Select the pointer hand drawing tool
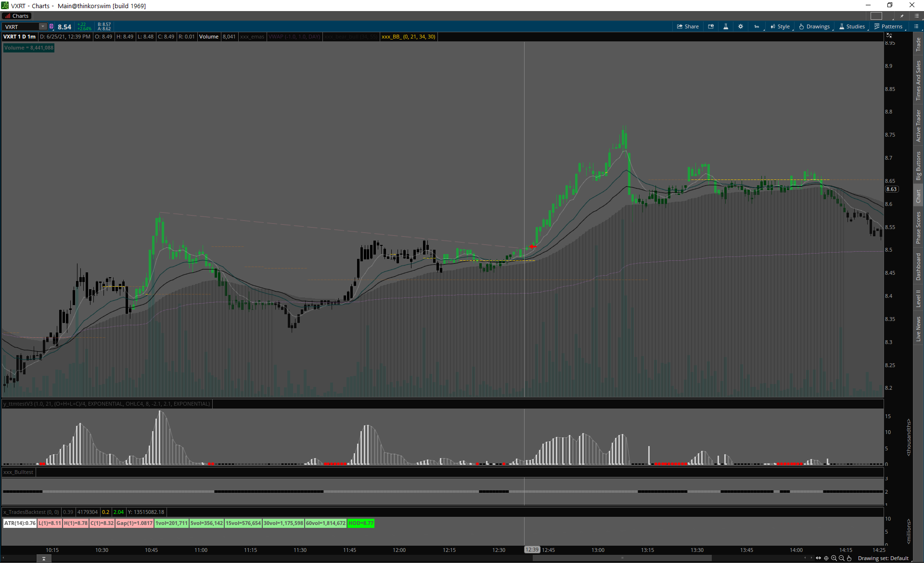924x563 pixels. (849, 558)
